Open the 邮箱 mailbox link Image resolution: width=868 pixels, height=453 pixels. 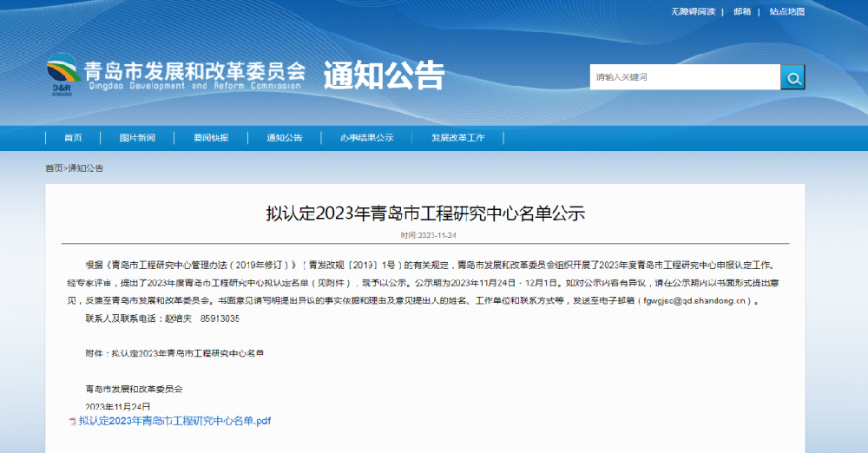click(x=742, y=11)
